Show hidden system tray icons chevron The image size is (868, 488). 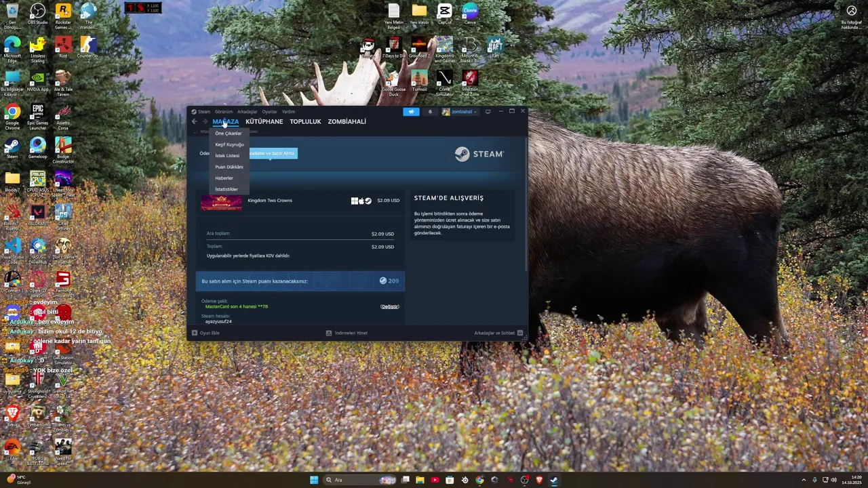[804, 480]
